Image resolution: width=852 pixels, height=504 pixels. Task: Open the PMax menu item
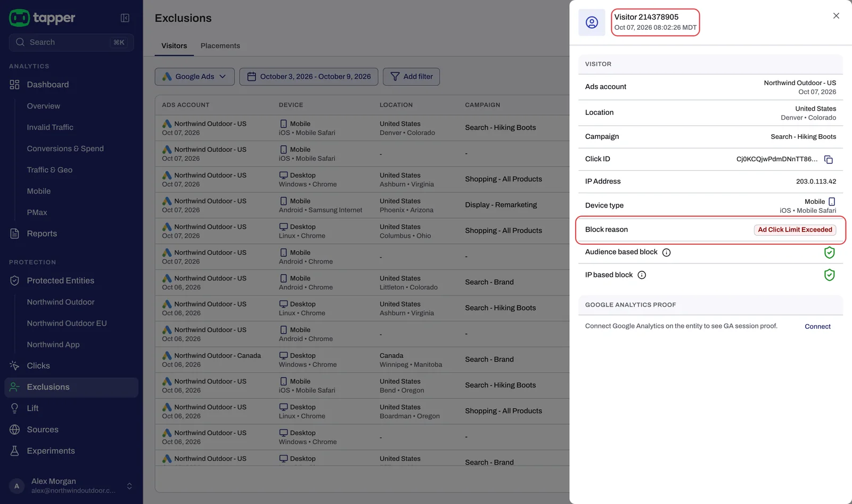(x=37, y=212)
